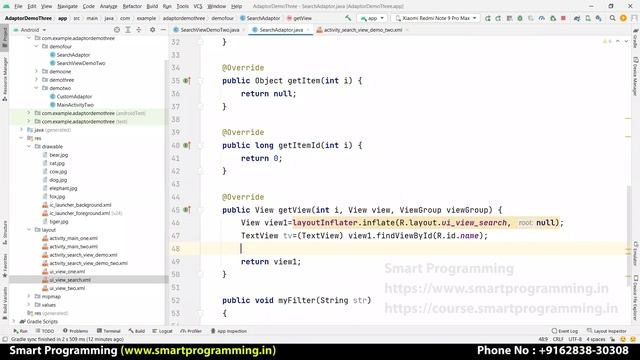640x360 pixels.
Task: Open the Layout Inspector
Action: coord(607,331)
